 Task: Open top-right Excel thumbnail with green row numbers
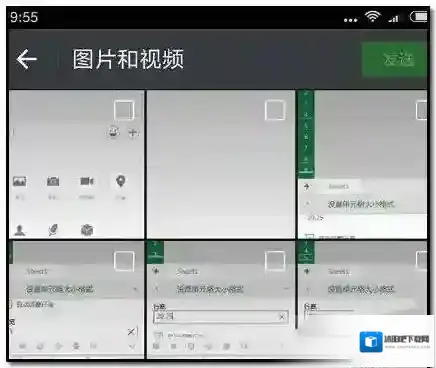(x=362, y=164)
